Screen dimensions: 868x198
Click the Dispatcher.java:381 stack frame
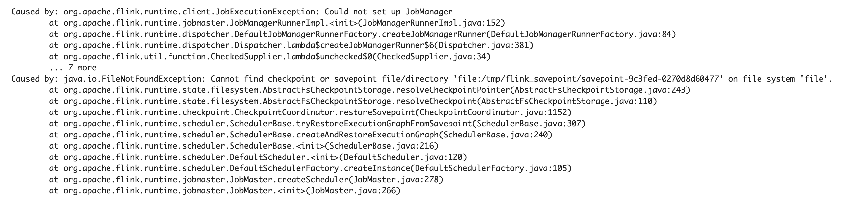[x=291, y=45]
